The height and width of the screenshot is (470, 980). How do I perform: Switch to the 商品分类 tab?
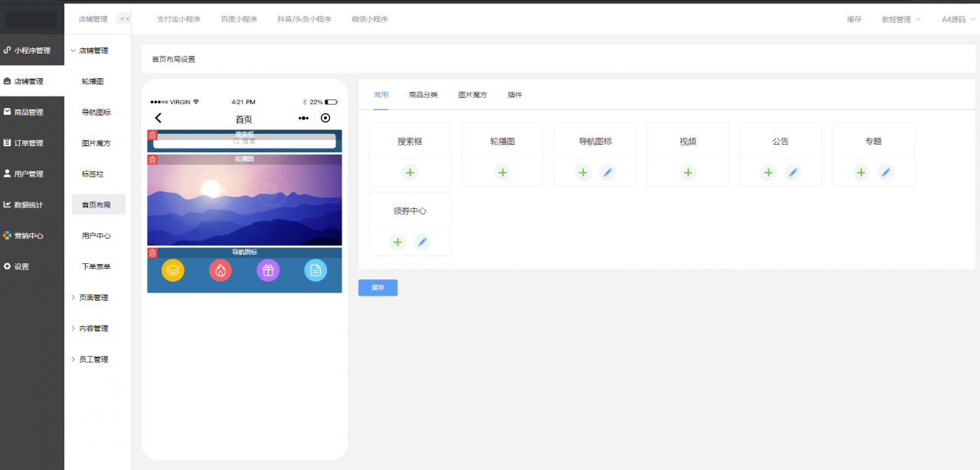coord(423,95)
